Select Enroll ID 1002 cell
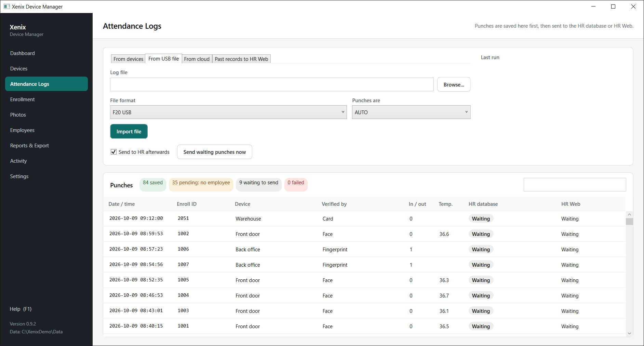The image size is (644, 346). [x=183, y=234]
